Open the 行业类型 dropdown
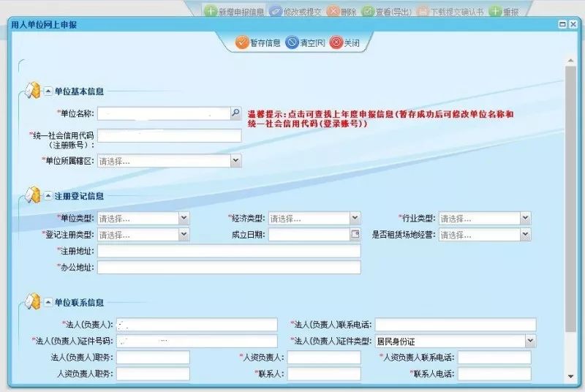Viewport: 585px width, 392px height. (525, 218)
